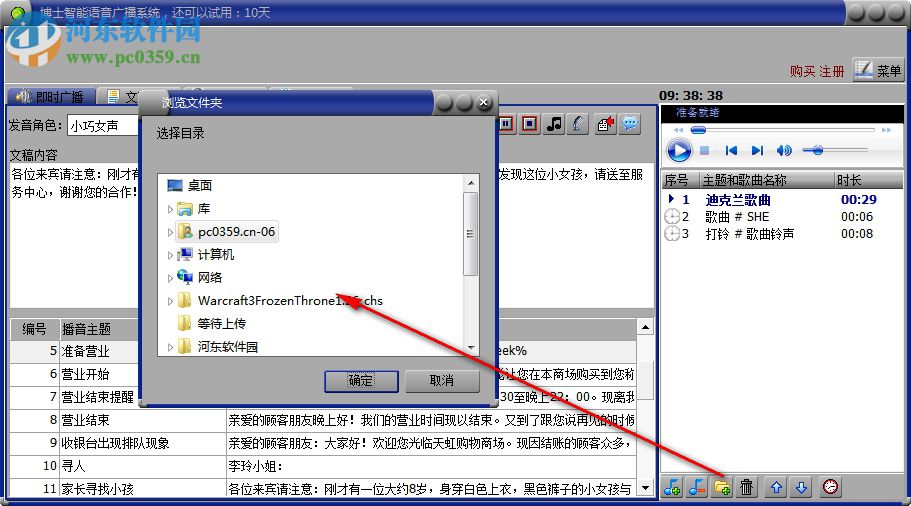Click the folder tree scrollbar up arrow
The width and height of the screenshot is (911, 506).
coord(471,182)
